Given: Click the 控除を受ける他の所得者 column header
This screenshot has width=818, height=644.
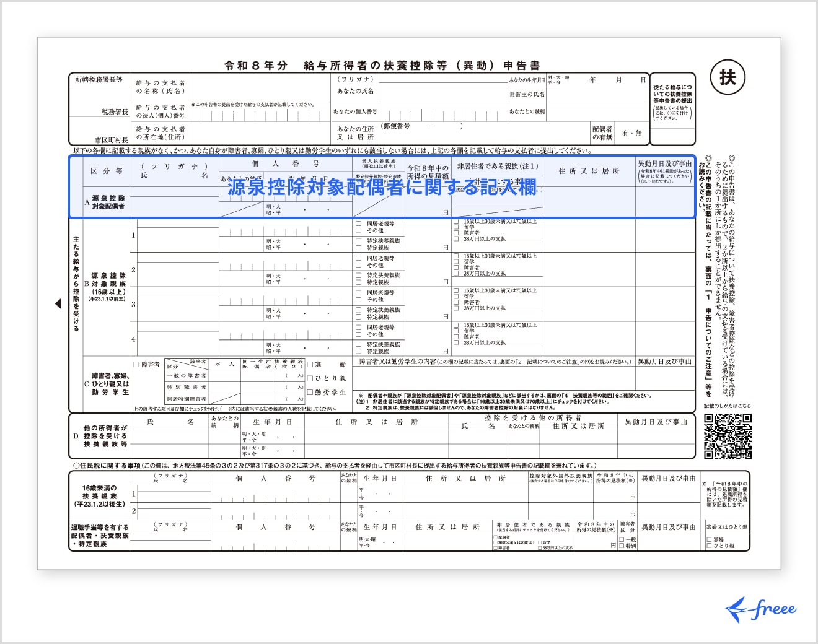Looking at the screenshot, I should [x=533, y=418].
